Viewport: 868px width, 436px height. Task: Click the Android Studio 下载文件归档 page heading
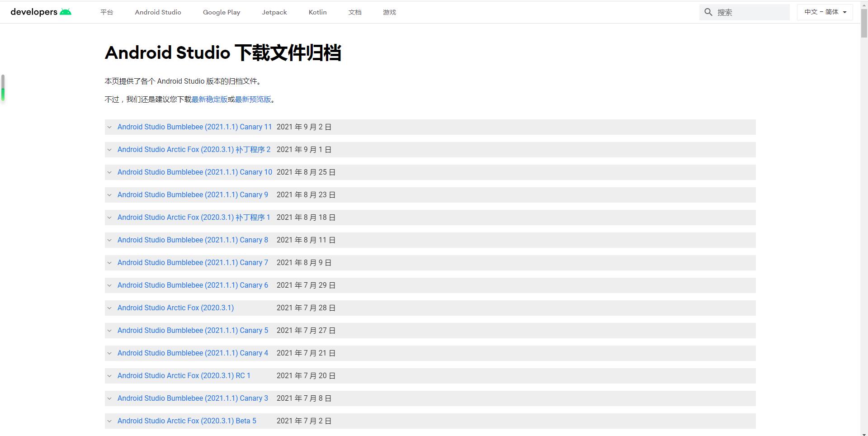click(x=223, y=52)
